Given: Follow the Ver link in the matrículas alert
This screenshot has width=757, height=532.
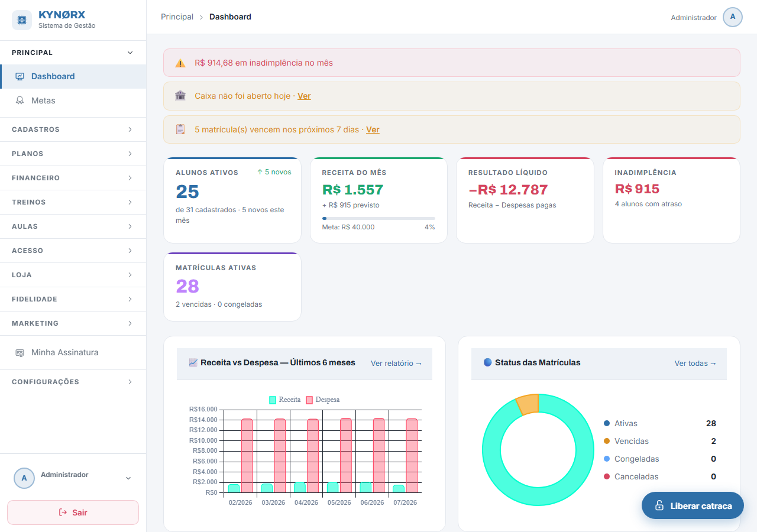Looking at the screenshot, I should tap(373, 129).
